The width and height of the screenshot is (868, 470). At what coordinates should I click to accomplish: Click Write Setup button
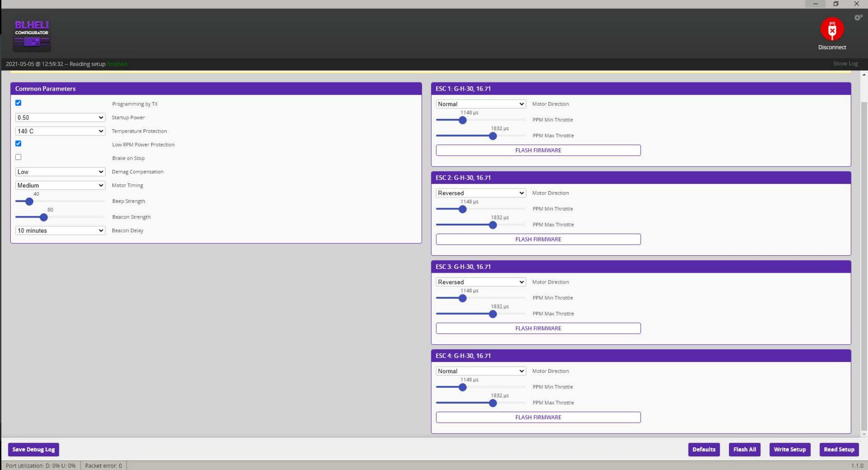click(x=790, y=450)
